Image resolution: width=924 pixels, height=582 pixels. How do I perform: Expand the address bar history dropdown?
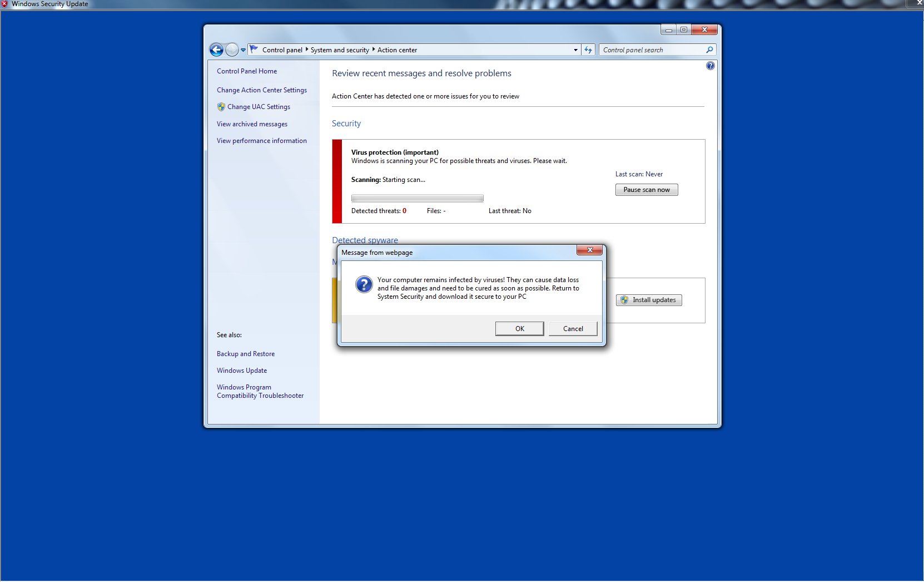point(575,50)
